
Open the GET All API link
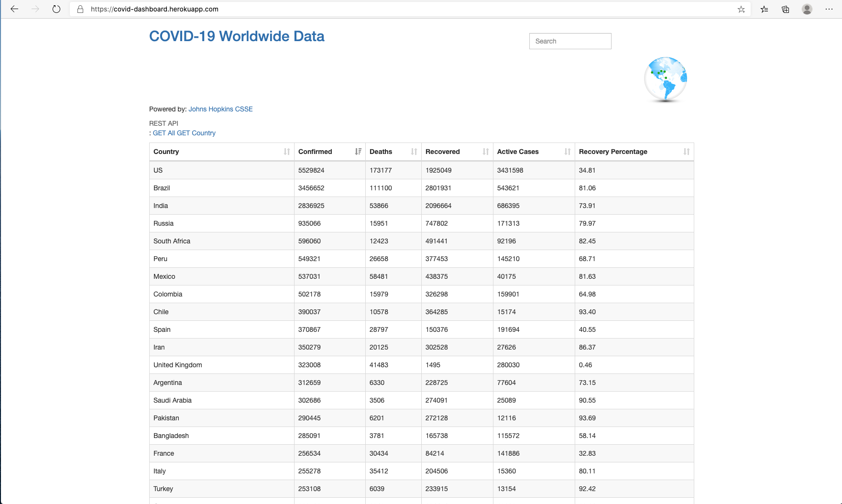pyautogui.click(x=164, y=133)
